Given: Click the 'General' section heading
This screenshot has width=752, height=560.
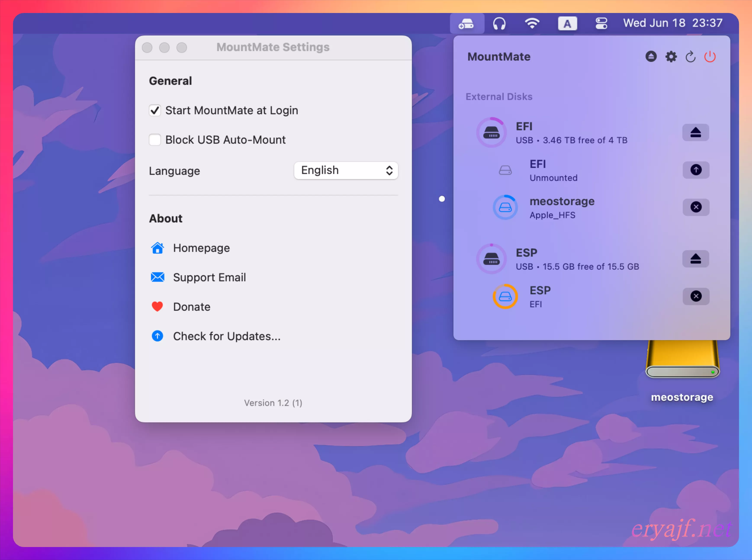Looking at the screenshot, I should 170,81.
